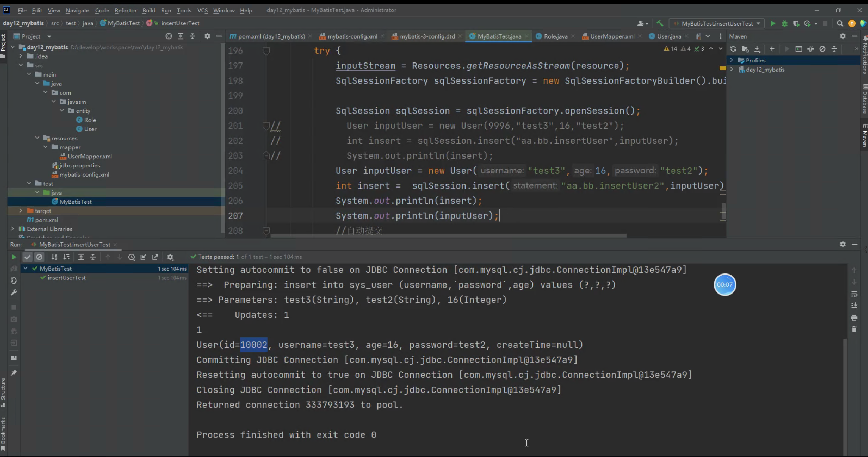Toggle Show Ignored tests filter

(x=39, y=257)
